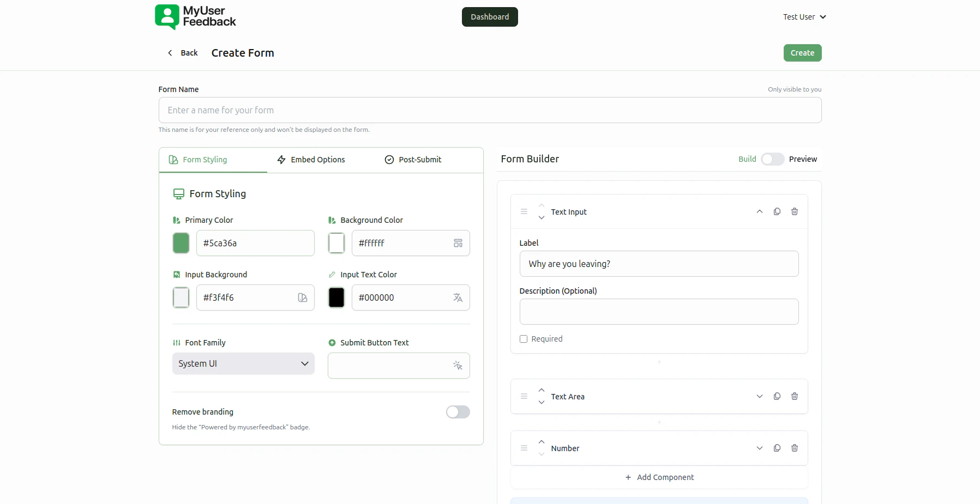
Task: Click the Create button
Action: coord(802,53)
